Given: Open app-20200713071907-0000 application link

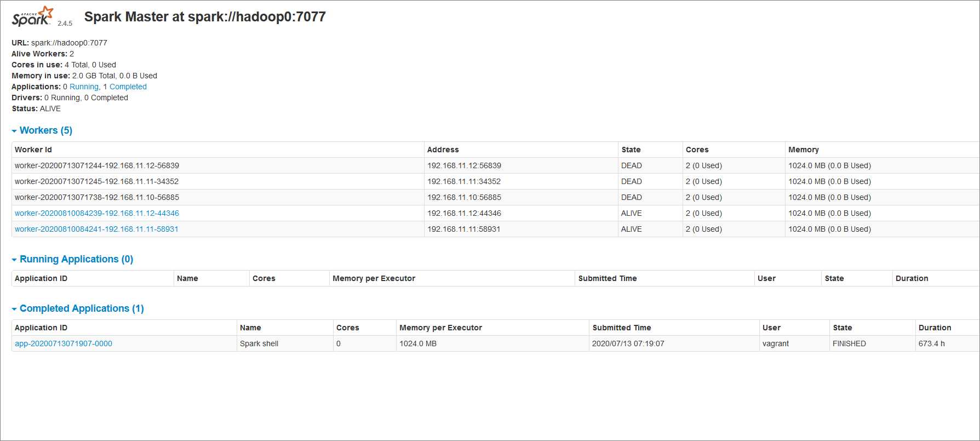Looking at the screenshot, I should click(x=64, y=343).
